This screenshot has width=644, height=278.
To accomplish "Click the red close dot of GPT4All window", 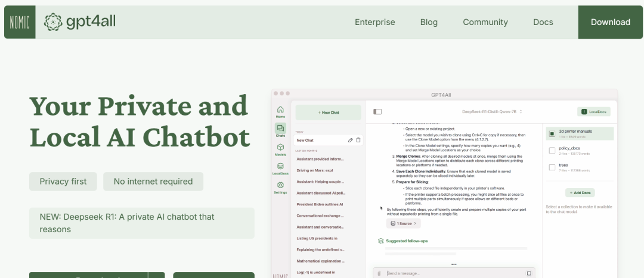I will point(276,93).
